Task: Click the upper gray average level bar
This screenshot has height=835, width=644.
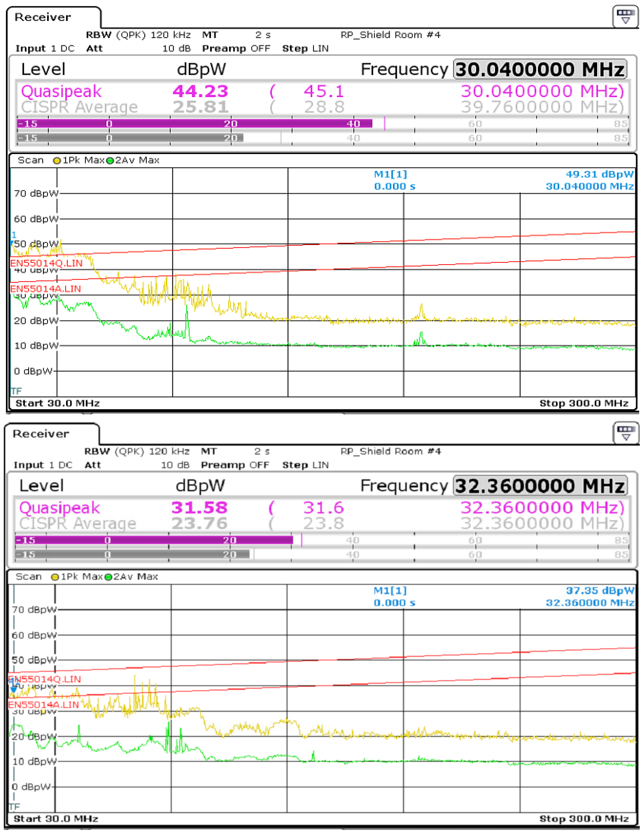Action: pos(130,138)
